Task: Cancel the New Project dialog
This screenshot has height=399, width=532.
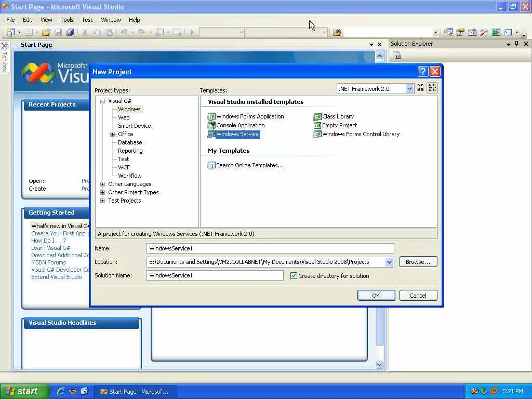Action: (x=418, y=296)
